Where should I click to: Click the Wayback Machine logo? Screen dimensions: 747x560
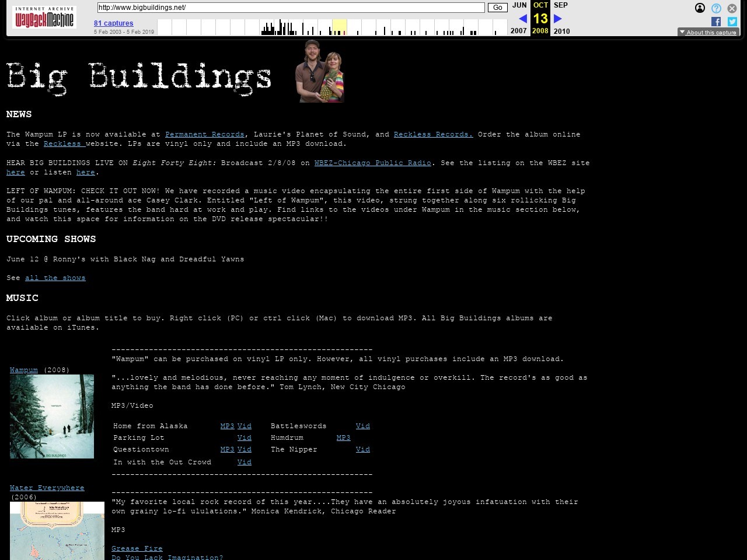click(44, 18)
